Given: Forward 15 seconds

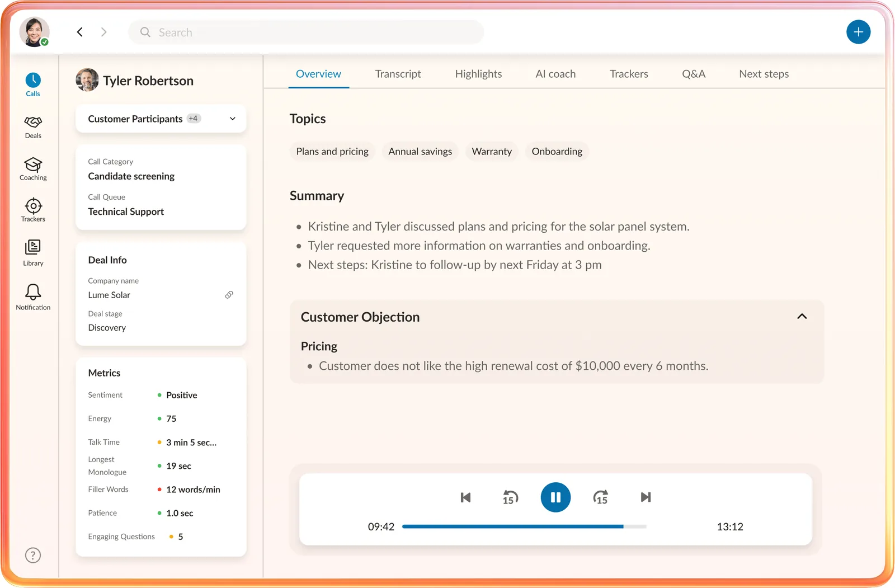Looking at the screenshot, I should tap(601, 497).
